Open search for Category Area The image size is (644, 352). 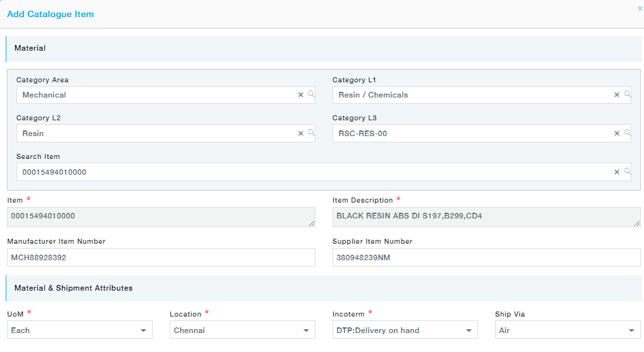[x=311, y=94]
